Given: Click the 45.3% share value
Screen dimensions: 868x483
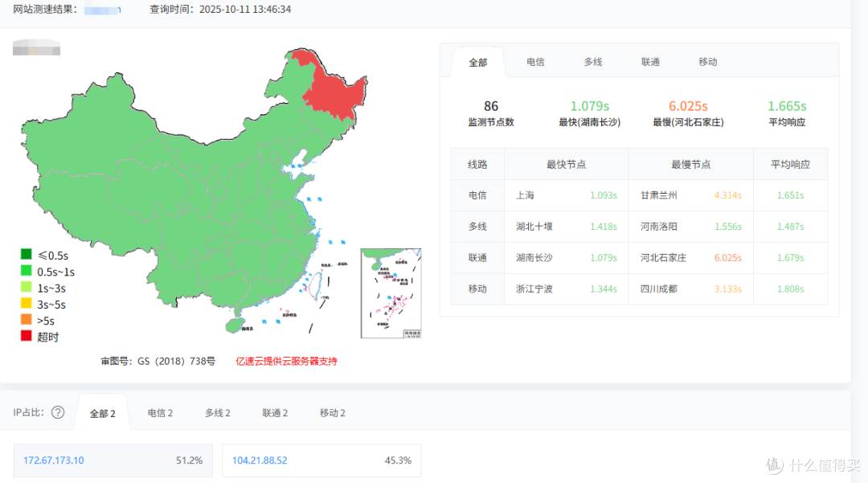Looking at the screenshot, I should pyautogui.click(x=398, y=460).
